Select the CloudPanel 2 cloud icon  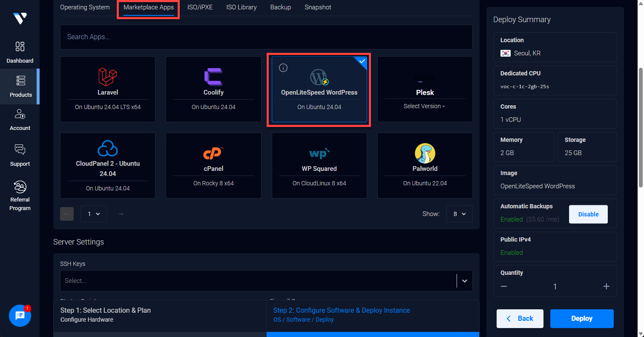click(x=108, y=148)
